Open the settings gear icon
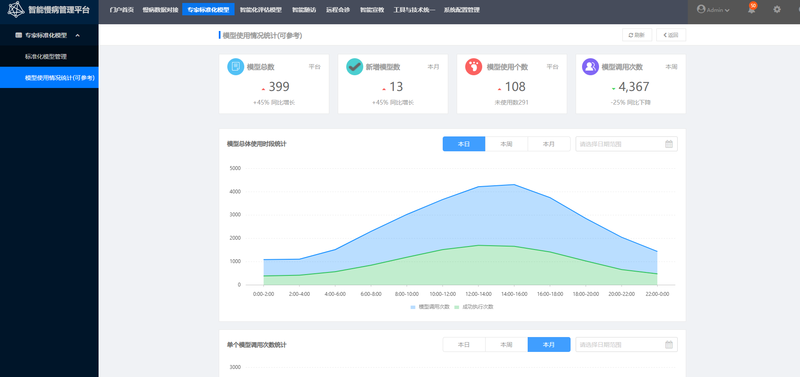 777,9
